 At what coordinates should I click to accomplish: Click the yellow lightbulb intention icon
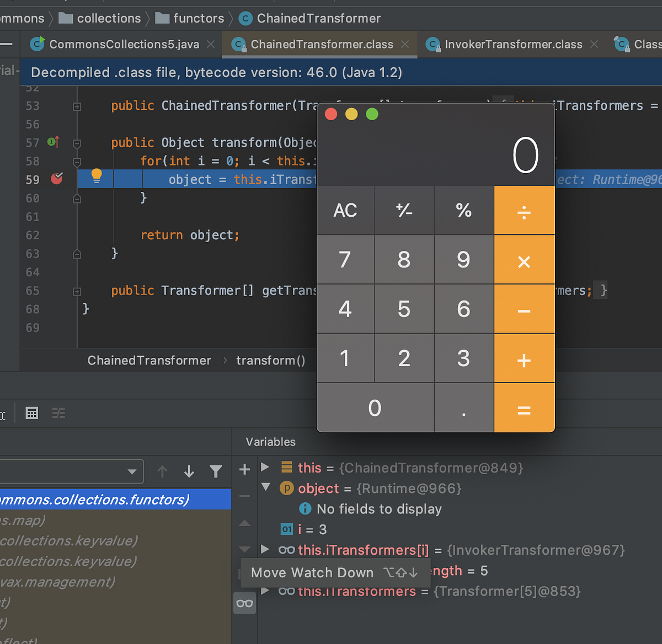tap(97, 176)
